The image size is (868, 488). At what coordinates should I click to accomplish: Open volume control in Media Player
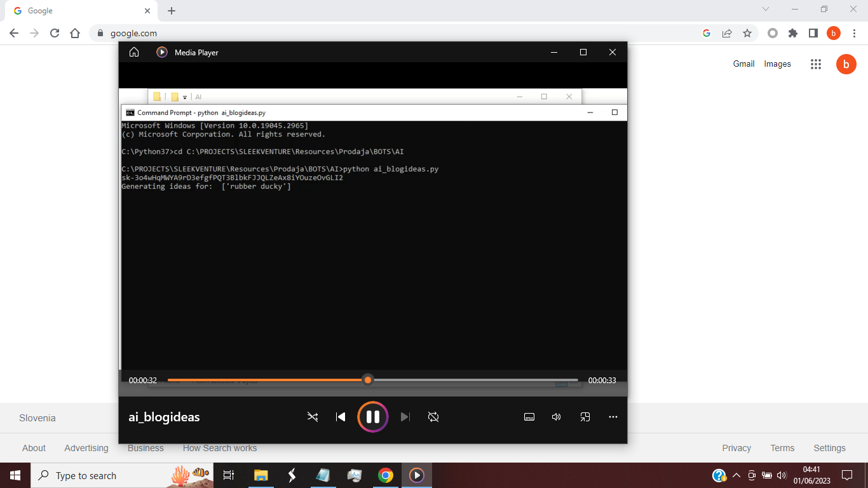click(x=557, y=417)
